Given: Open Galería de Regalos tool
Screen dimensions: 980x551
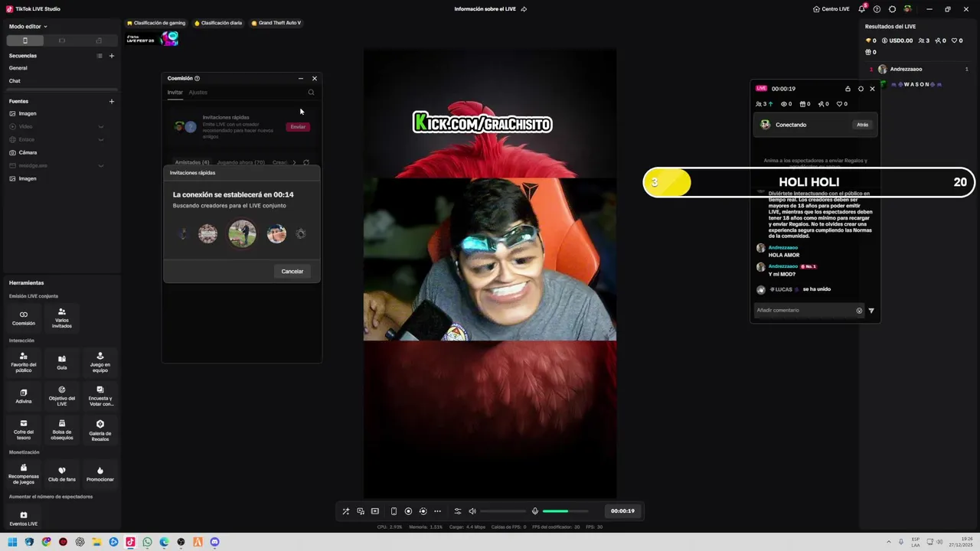Looking at the screenshot, I should click(100, 429).
